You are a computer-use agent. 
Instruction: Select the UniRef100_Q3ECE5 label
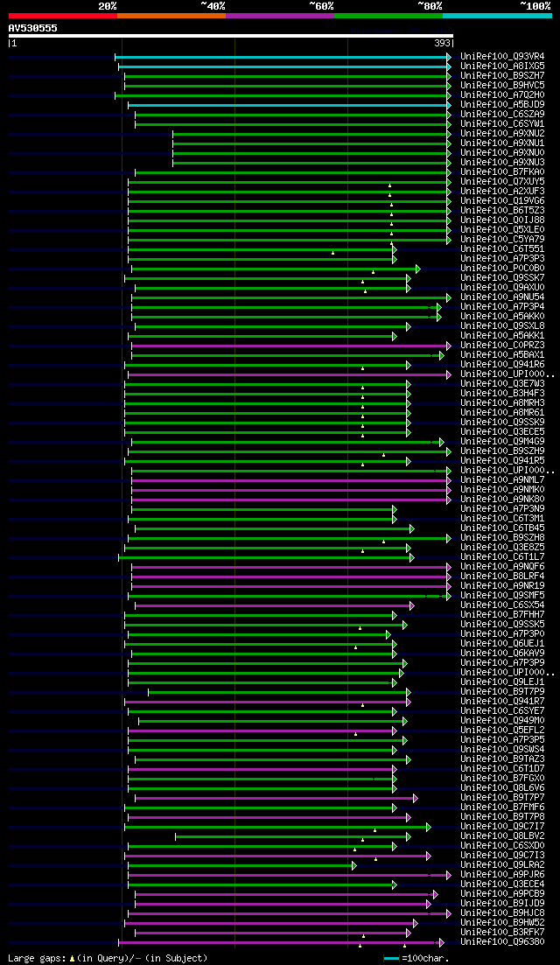click(x=502, y=432)
